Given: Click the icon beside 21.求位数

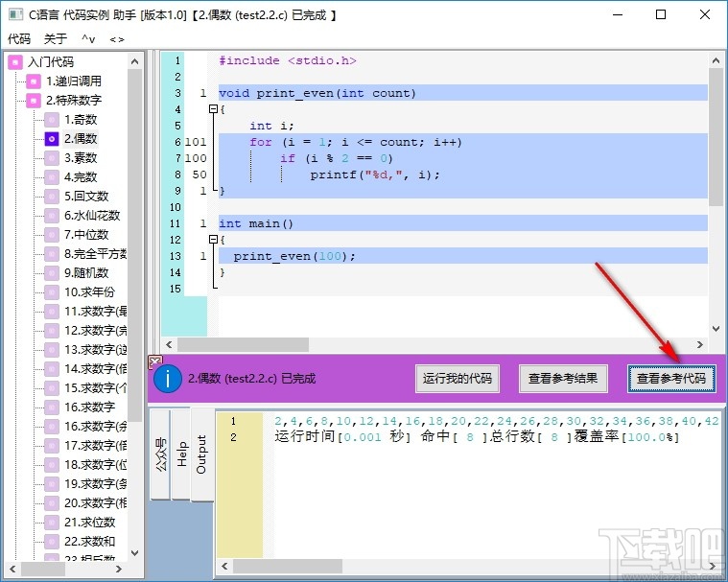Looking at the screenshot, I should 52,523.
